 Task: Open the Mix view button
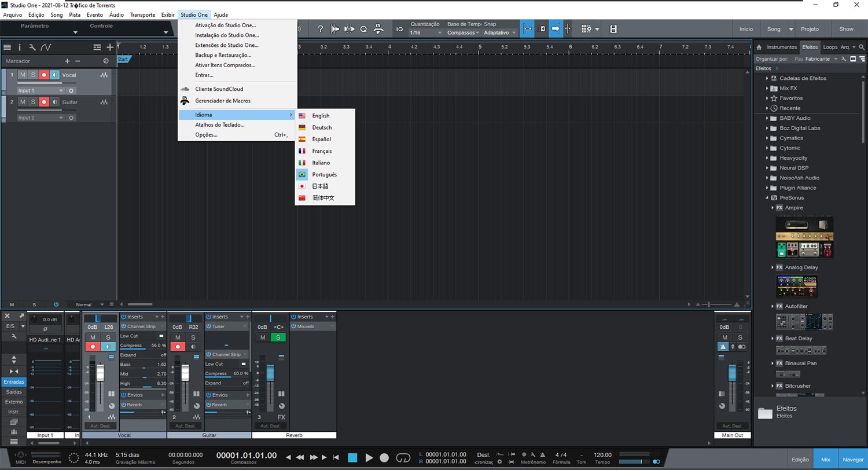coord(826,459)
